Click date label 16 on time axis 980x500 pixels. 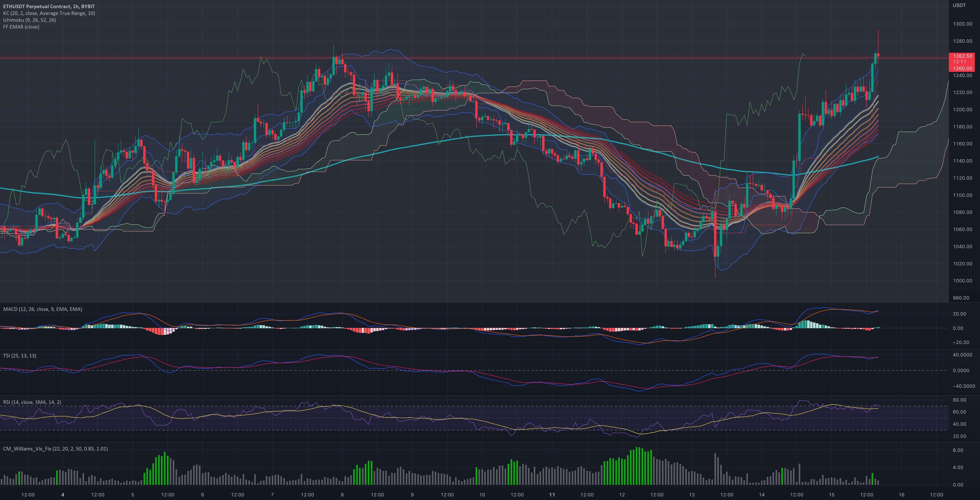coord(901,495)
